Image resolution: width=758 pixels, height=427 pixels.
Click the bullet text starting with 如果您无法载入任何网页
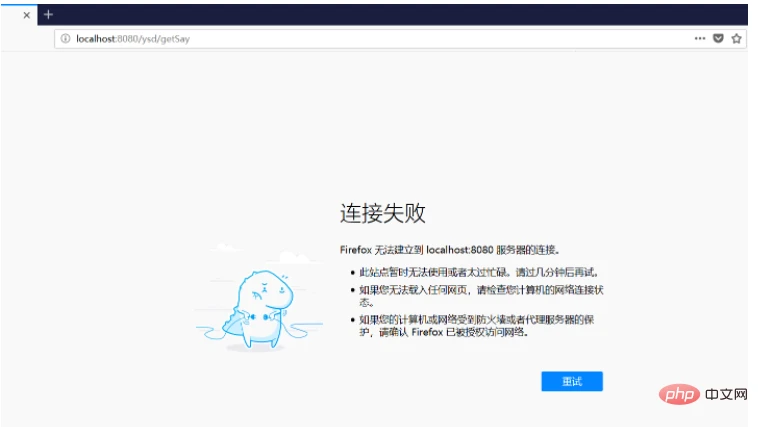(x=481, y=296)
